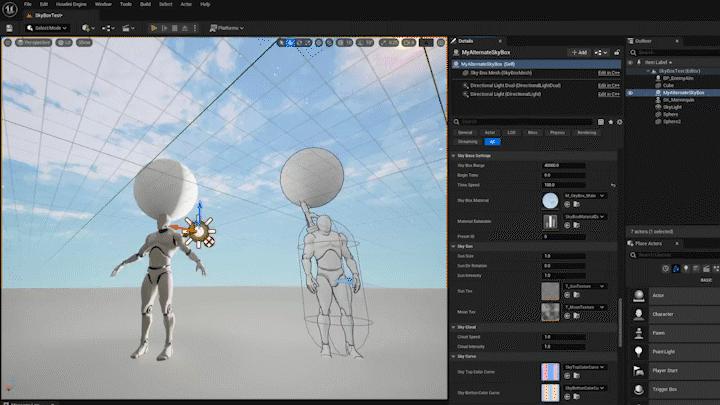Click the Sky Top Color Game swatch
Viewport: 720px width, 405px height.
[549, 371]
